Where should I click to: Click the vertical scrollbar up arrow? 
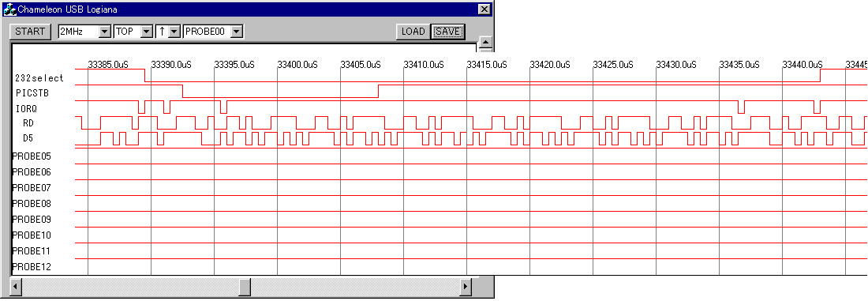[485, 42]
